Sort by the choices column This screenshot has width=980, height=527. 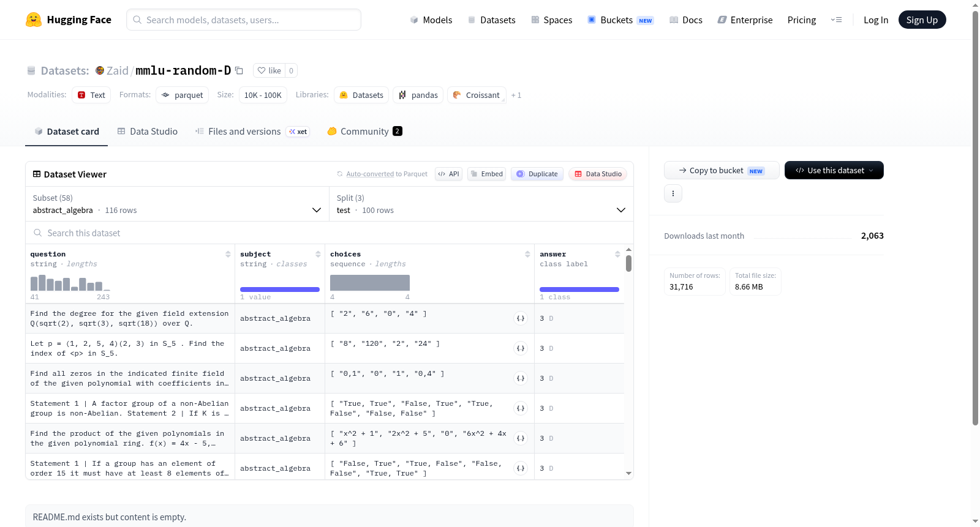point(527,254)
